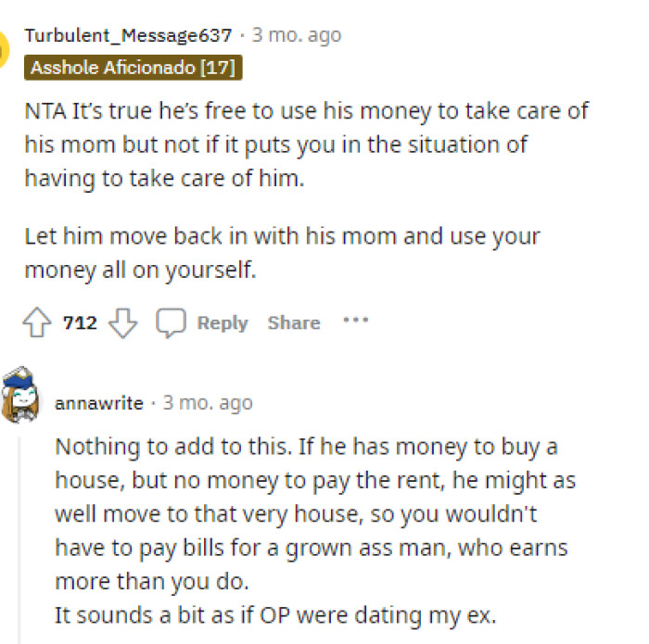
Task: Click the speech bubble reply icon
Action: coord(170,323)
